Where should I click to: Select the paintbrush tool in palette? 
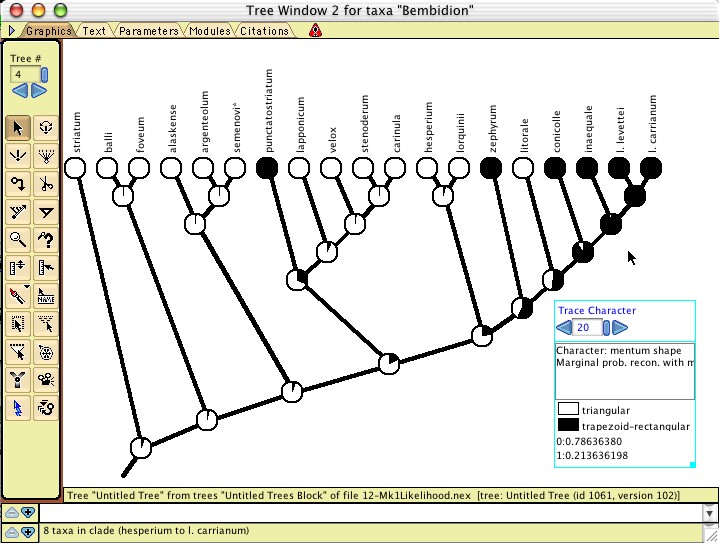[18, 295]
